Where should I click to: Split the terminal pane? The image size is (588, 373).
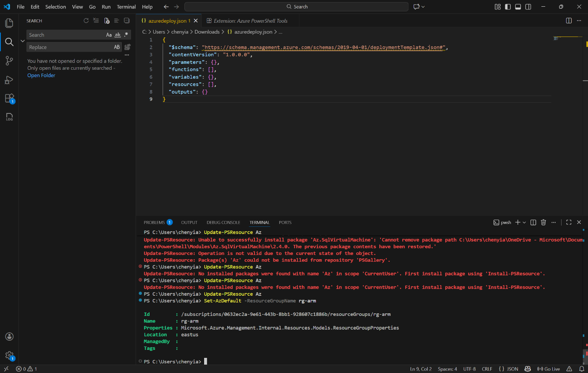coord(533,222)
